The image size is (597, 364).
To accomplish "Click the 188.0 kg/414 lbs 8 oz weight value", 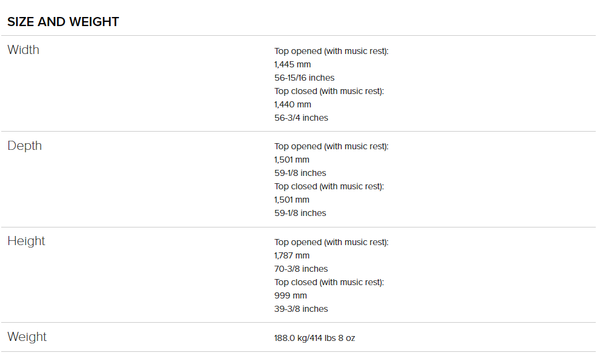I will [x=314, y=338].
